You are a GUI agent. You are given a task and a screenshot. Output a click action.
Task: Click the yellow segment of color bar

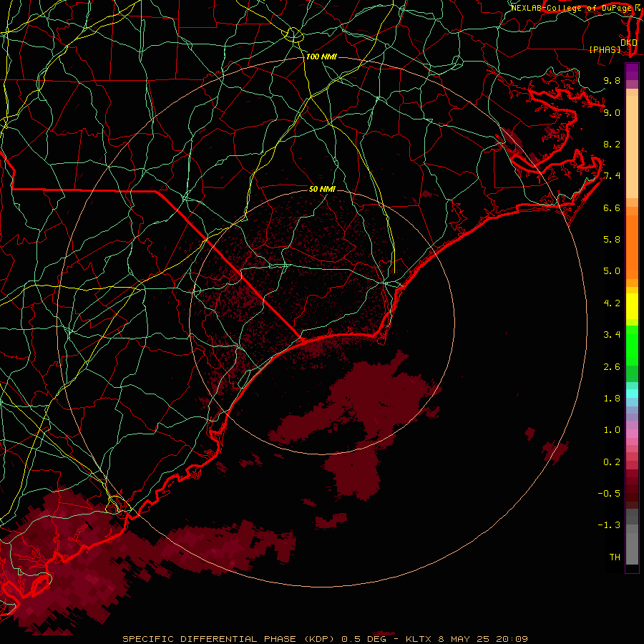click(x=632, y=306)
